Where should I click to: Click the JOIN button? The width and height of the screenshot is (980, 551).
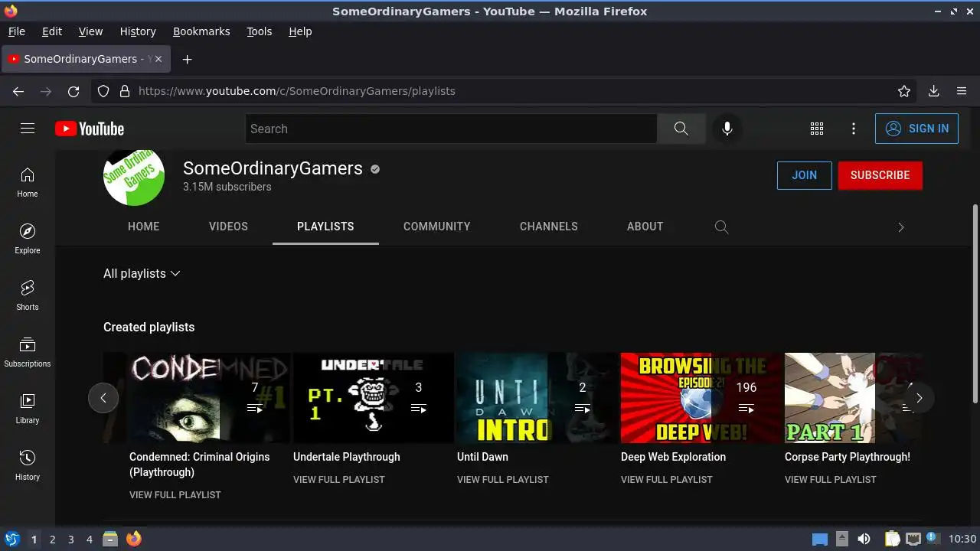pos(804,175)
